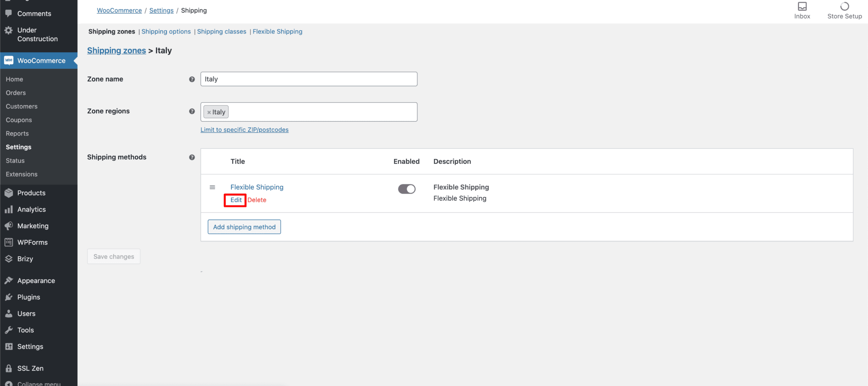Click the WooCommerce breadcrumb link
The height and width of the screenshot is (386, 868).
click(x=120, y=10)
